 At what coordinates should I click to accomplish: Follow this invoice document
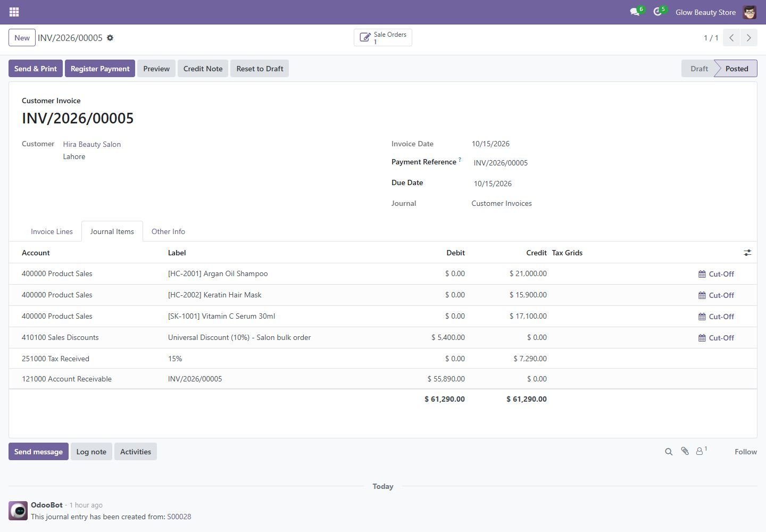746,452
